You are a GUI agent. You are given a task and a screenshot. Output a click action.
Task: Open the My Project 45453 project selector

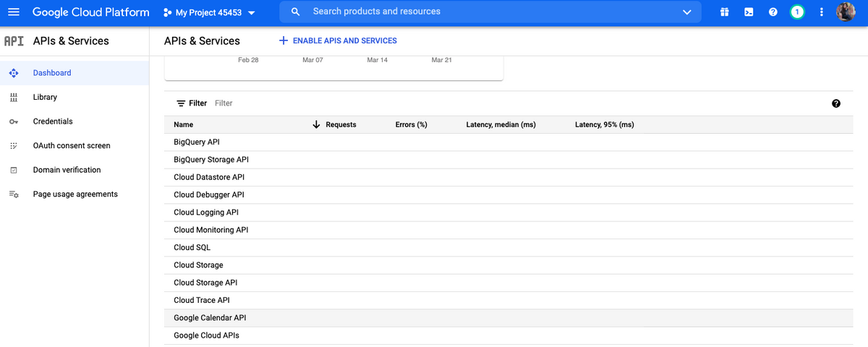point(210,12)
